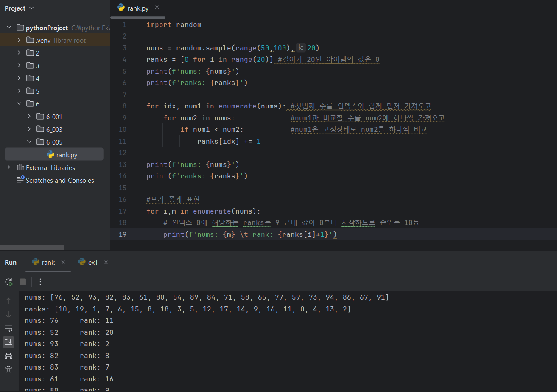The height and width of the screenshot is (392, 557).
Task: Close the ex1 run tab
Action: click(106, 262)
